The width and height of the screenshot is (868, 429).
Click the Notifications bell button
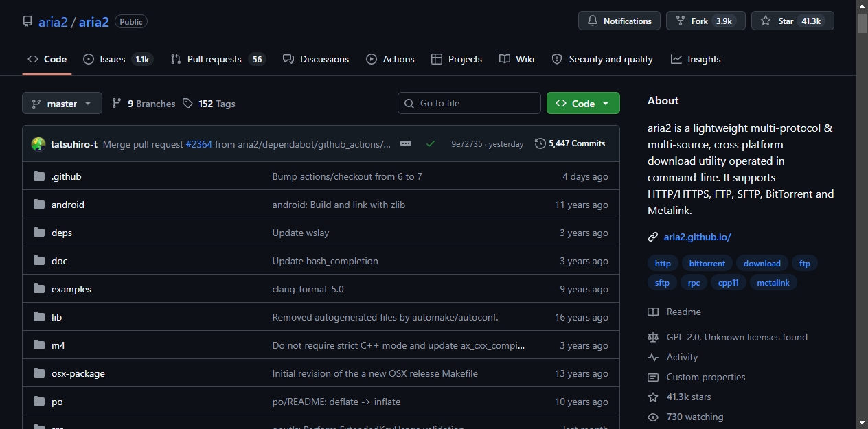(619, 21)
